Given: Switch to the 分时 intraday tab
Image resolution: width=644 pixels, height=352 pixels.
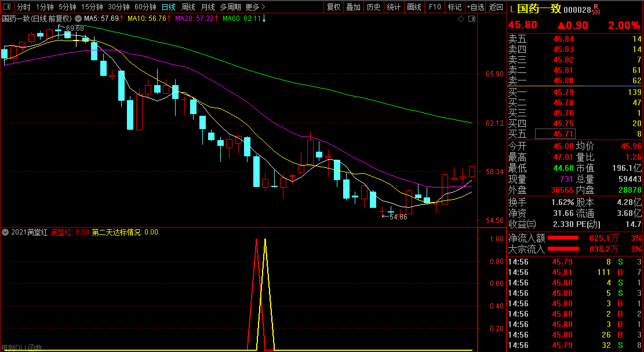Looking at the screenshot, I should (24, 7).
